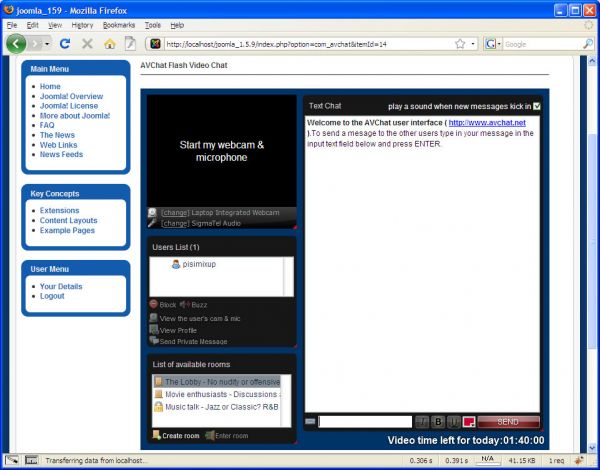600x470 pixels.
Task: Stop loading with the X icon
Action: [x=87, y=44]
